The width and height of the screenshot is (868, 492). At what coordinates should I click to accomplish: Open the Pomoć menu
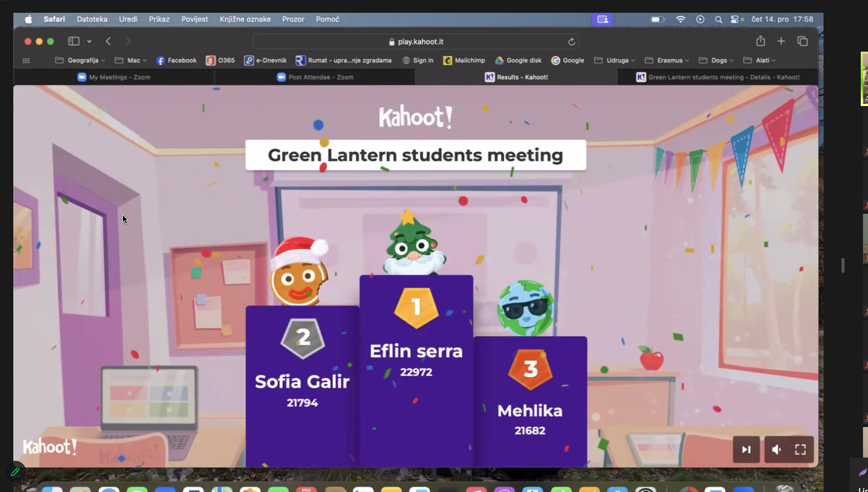[x=327, y=19]
